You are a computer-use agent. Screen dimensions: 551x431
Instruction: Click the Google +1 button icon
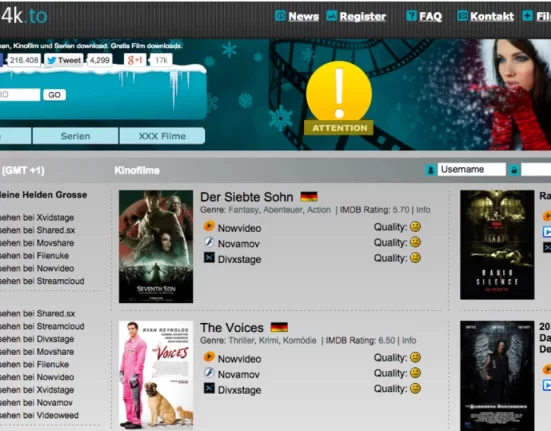click(x=135, y=60)
